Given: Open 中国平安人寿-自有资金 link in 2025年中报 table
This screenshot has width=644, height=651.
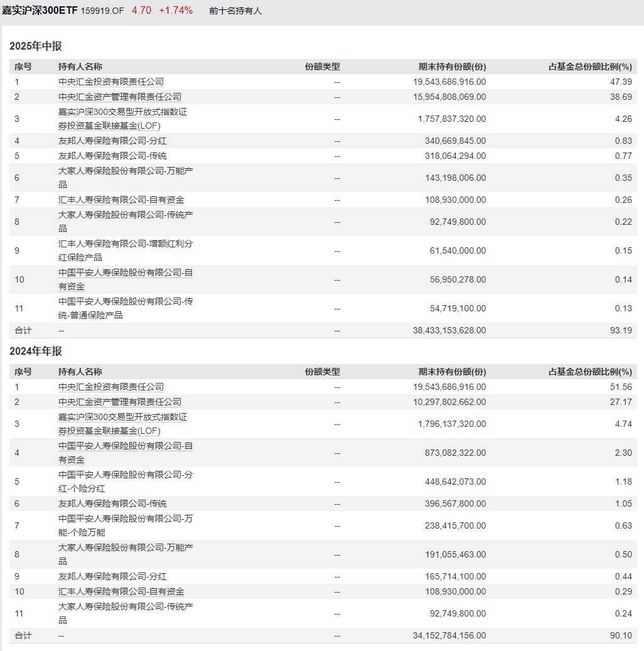Looking at the screenshot, I should pyautogui.click(x=126, y=279).
